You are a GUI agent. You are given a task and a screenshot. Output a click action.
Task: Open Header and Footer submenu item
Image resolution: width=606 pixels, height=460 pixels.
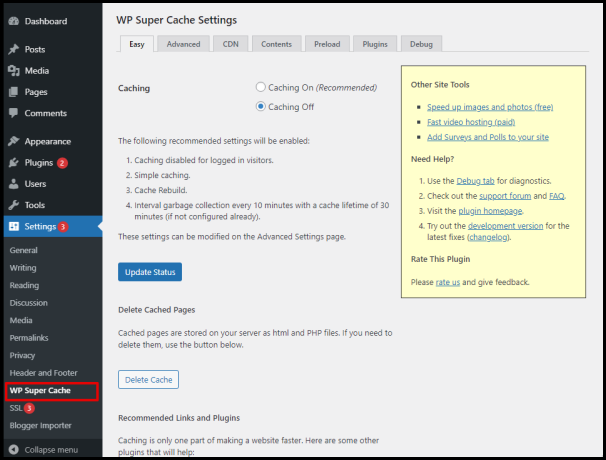(43, 373)
